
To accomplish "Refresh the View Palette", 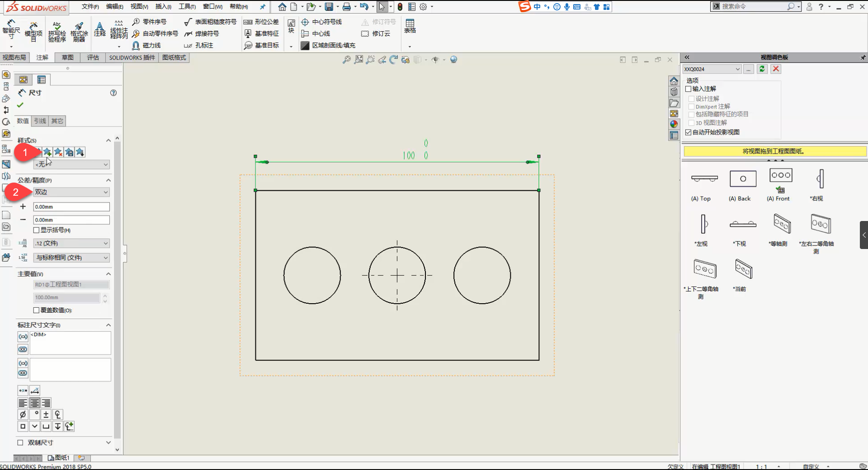I will [762, 69].
